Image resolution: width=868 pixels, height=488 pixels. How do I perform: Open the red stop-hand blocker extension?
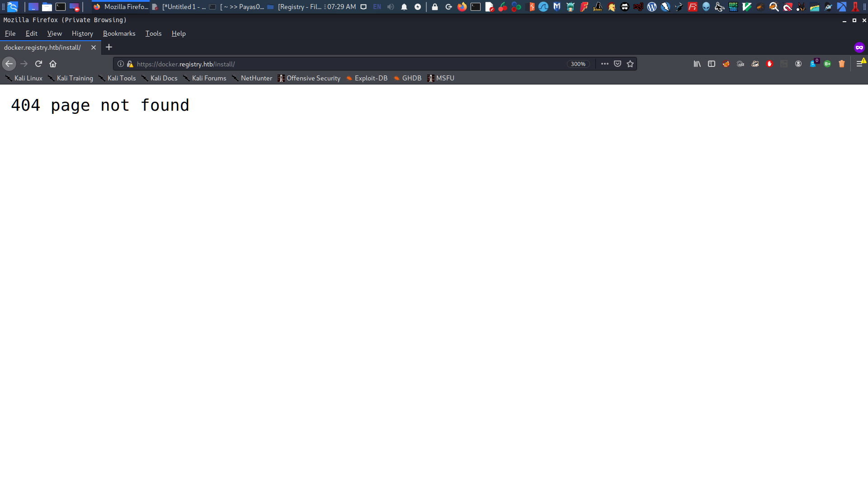tap(769, 64)
